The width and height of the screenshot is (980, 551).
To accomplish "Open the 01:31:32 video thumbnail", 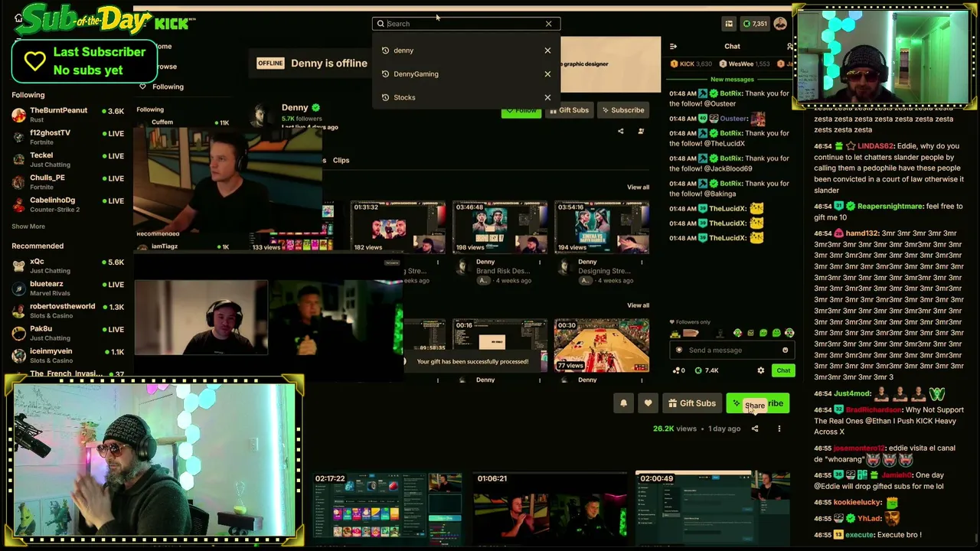I will point(397,227).
